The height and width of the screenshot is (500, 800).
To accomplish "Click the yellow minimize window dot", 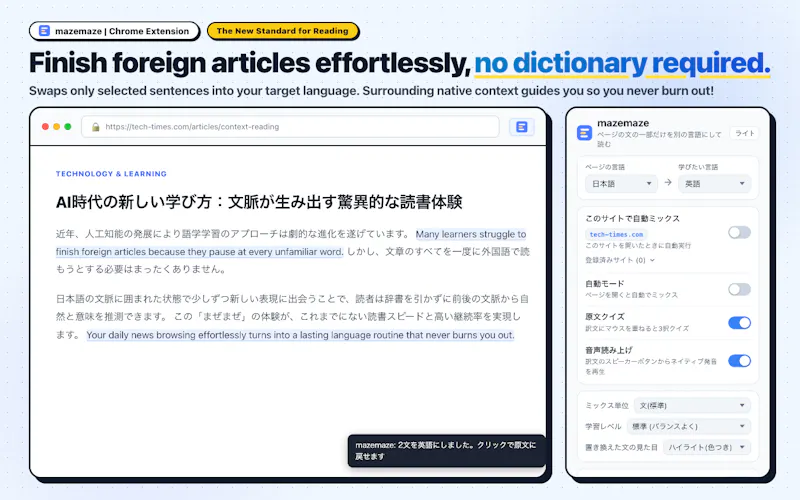I will tap(56, 127).
